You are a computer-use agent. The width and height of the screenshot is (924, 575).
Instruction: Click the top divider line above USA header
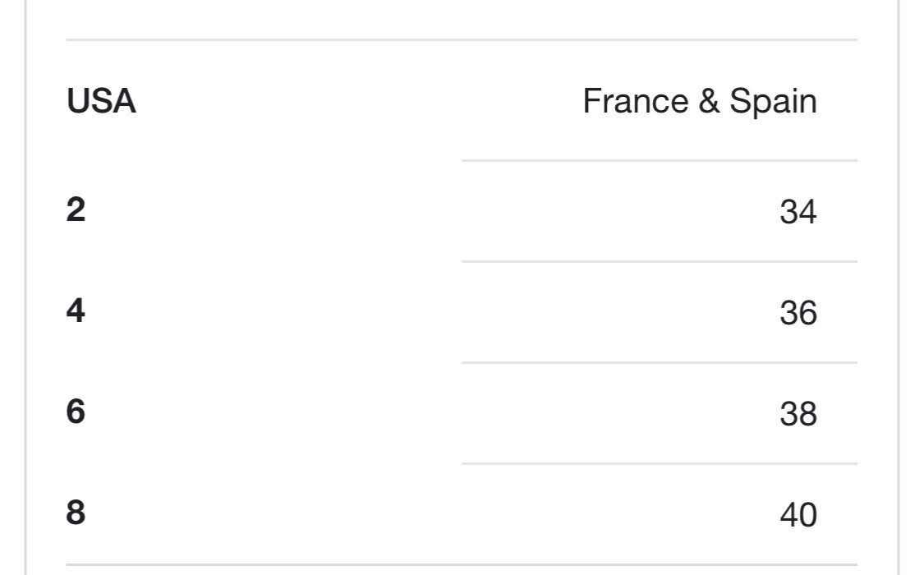point(462,40)
